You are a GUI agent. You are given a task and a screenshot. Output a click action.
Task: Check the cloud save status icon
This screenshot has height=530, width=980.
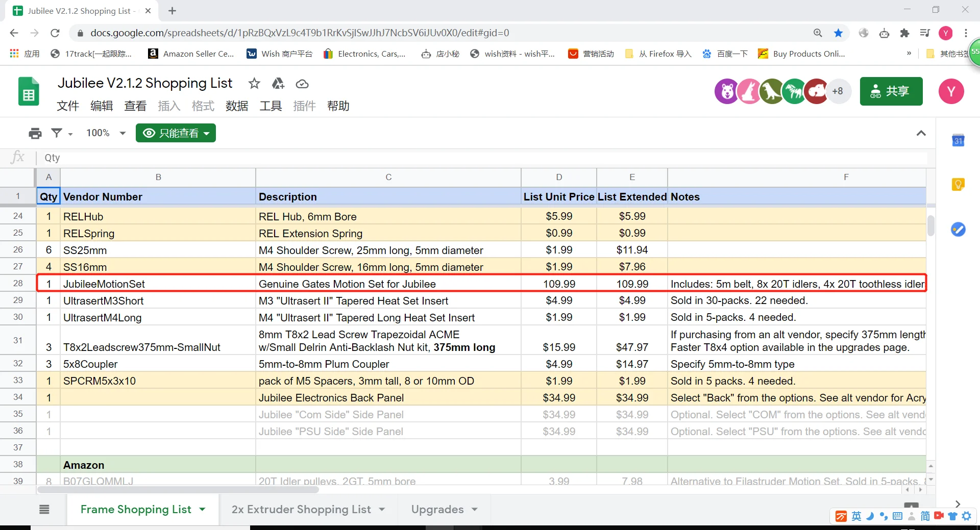302,84
